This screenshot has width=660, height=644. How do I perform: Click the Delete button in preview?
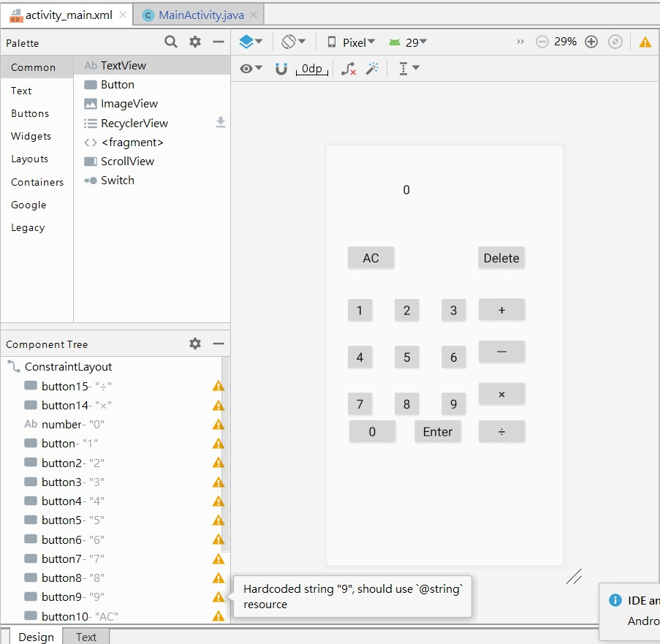coord(501,257)
